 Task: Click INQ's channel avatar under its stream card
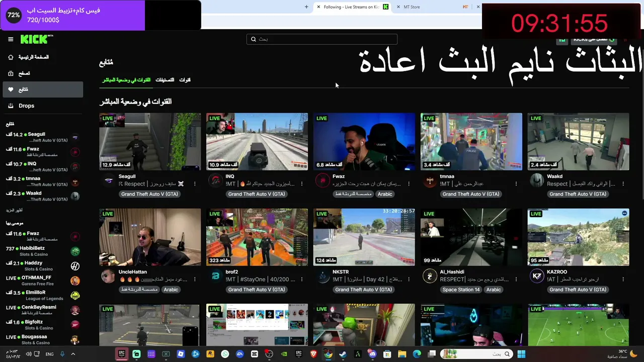click(x=215, y=181)
